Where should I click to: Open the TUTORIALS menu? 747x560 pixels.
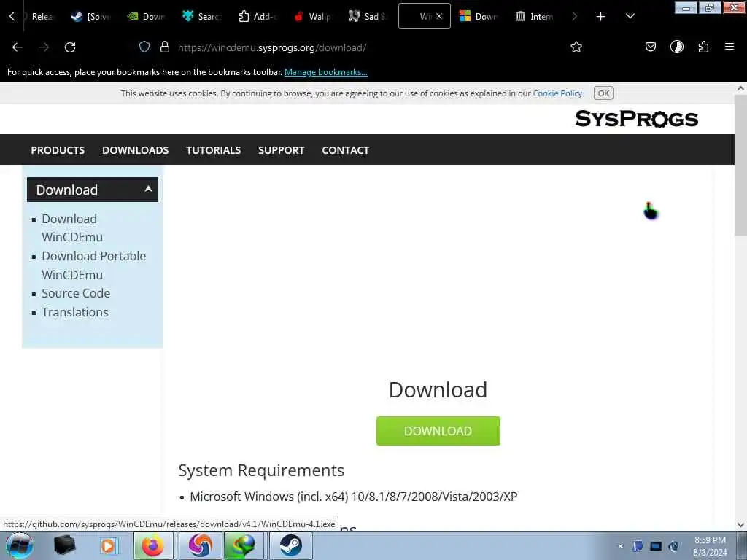click(214, 150)
